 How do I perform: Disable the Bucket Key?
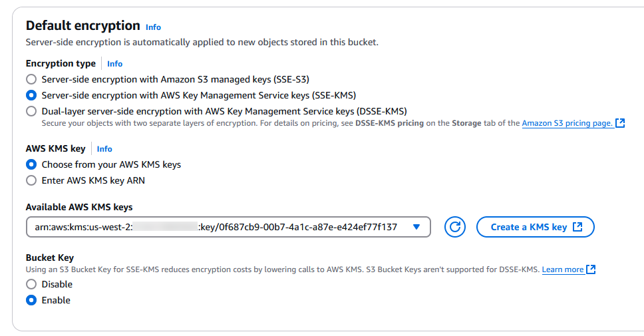click(x=31, y=284)
